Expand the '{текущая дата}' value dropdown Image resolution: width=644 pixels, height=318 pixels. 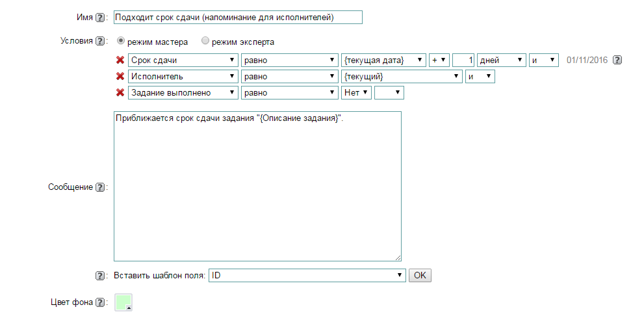tap(383, 60)
